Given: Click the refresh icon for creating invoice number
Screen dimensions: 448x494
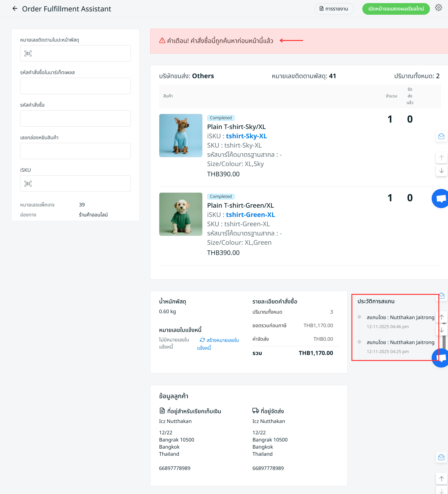Looking at the screenshot, I should click(x=202, y=340).
